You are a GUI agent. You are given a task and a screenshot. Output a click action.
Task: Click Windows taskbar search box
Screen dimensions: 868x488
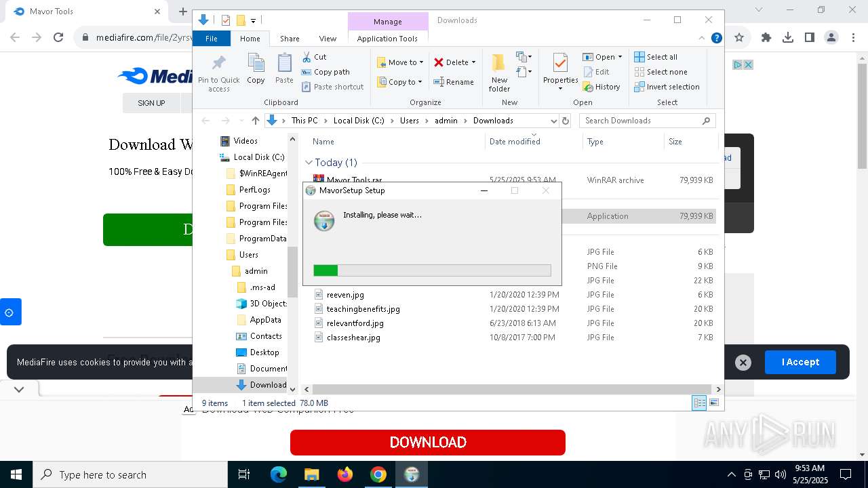point(130,474)
